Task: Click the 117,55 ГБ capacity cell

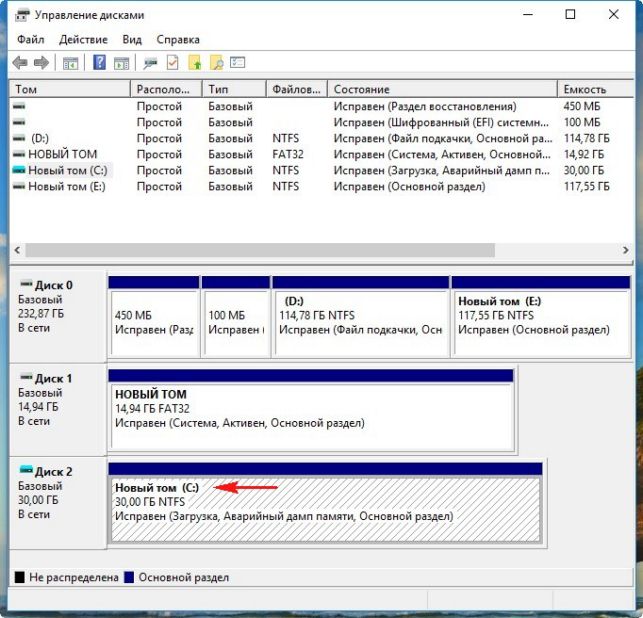Action: (x=586, y=187)
